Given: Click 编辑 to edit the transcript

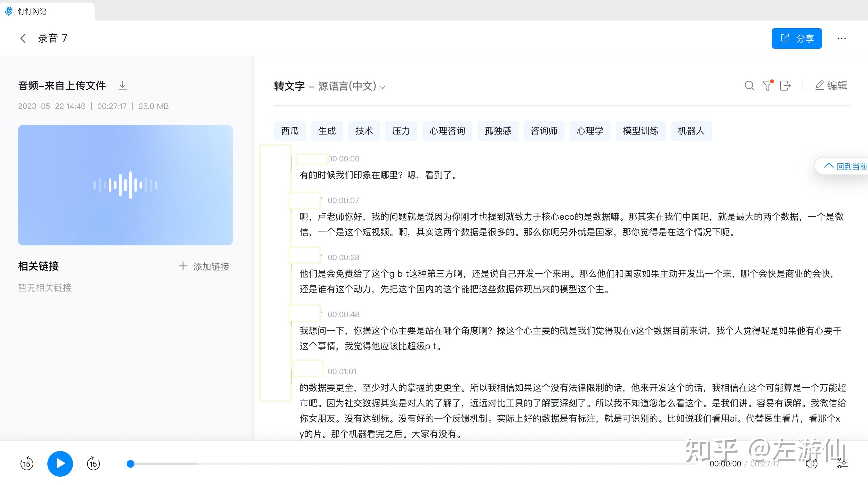Looking at the screenshot, I should point(831,86).
